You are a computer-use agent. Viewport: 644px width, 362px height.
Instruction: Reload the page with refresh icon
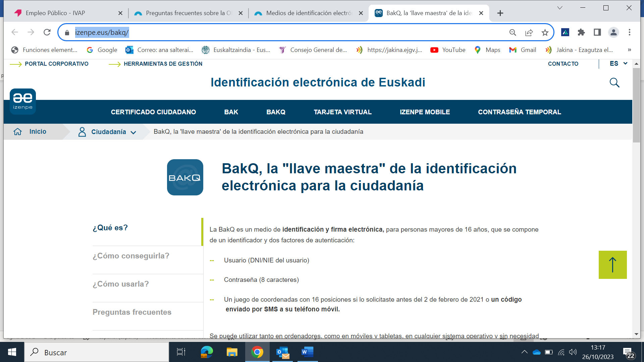tap(47, 33)
